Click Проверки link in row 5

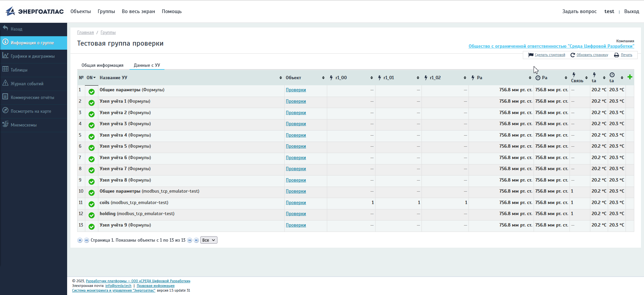(x=296, y=135)
